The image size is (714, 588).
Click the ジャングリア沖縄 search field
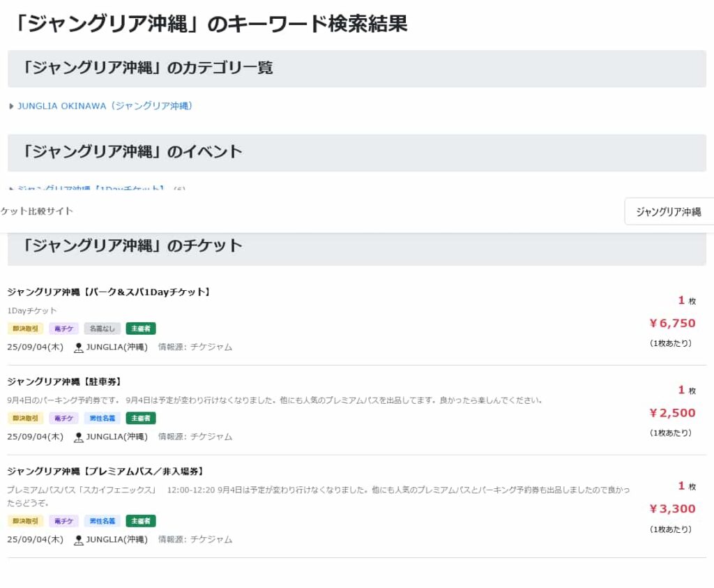[x=669, y=211]
